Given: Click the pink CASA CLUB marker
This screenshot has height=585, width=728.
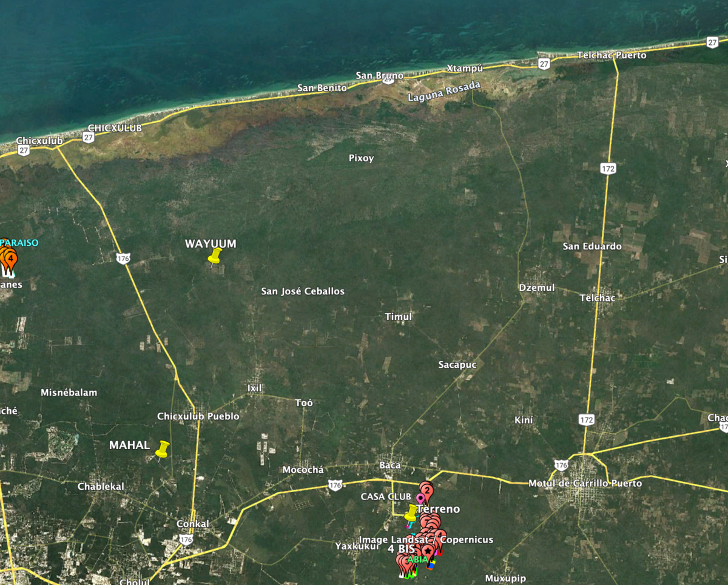Looking at the screenshot, I should 419,498.
